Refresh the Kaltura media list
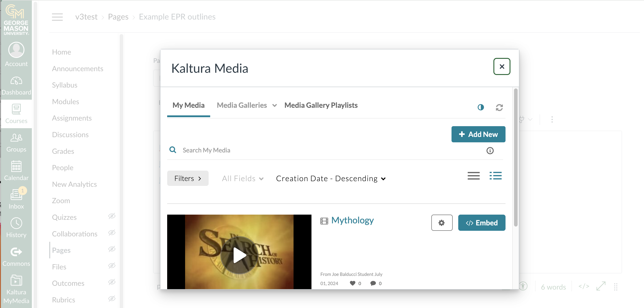This screenshot has height=308, width=644. coord(499,107)
